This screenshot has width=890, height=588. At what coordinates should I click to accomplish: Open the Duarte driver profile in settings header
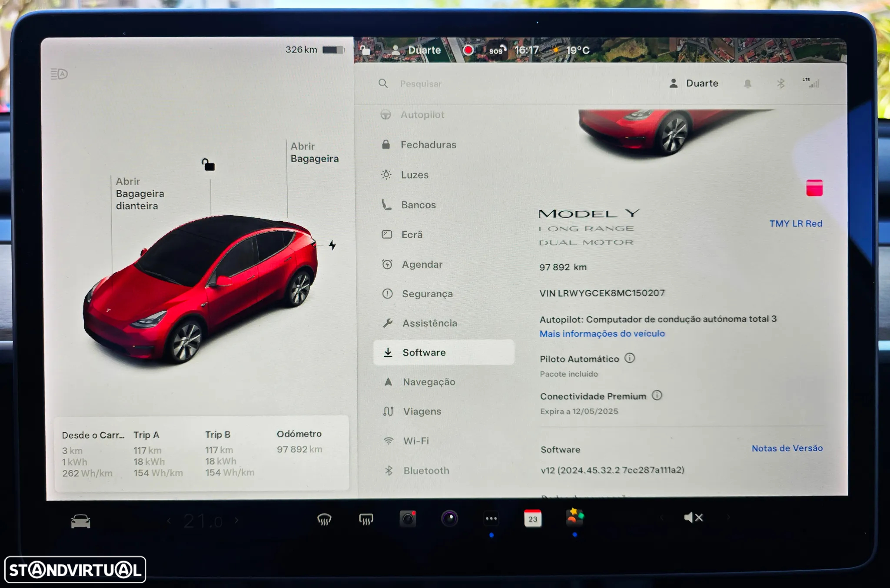point(694,83)
